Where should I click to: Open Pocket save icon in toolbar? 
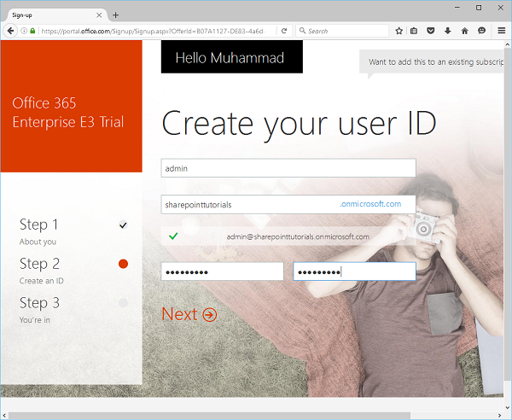(432, 31)
